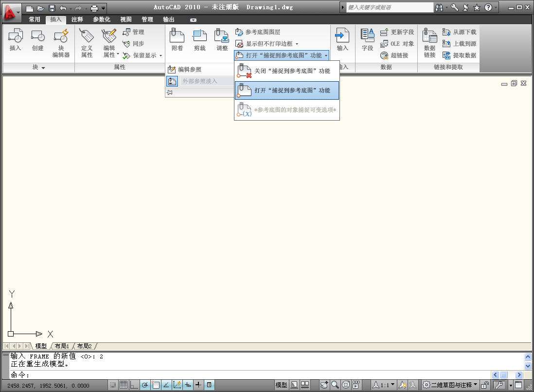Open 保留显示 dropdown arrow
Image resolution: width=534 pixels, height=392 pixels.
pos(161,55)
